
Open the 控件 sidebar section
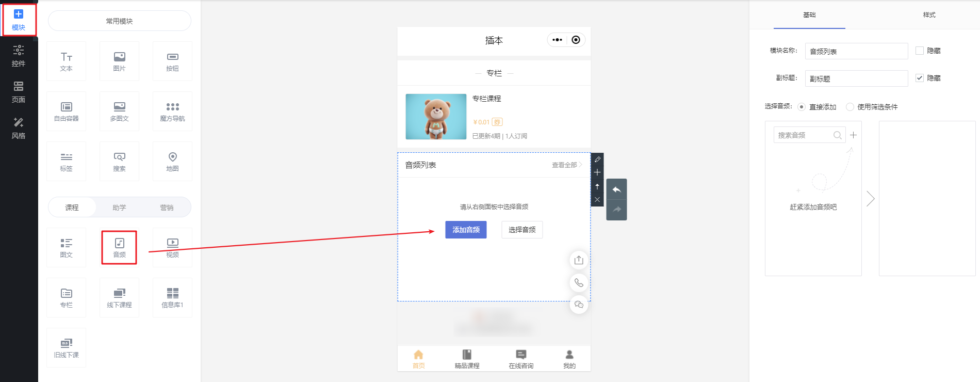pyautogui.click(x=19, y=56)
